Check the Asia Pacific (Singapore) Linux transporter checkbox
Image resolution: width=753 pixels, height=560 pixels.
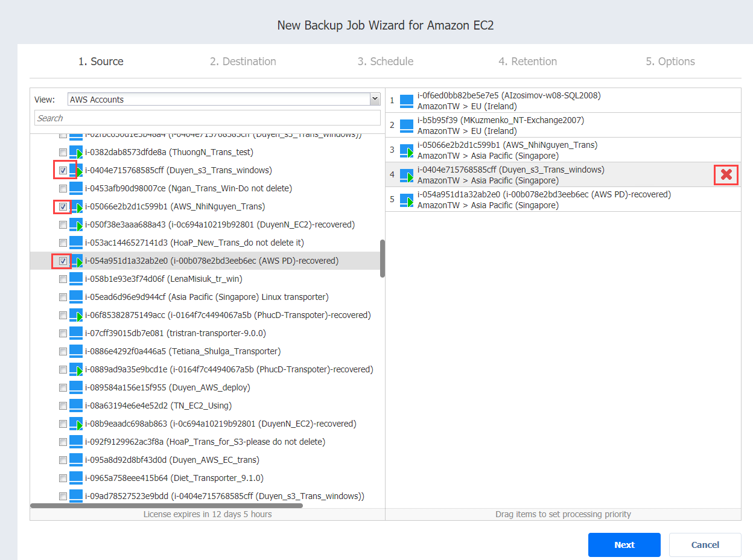point(63,297)
